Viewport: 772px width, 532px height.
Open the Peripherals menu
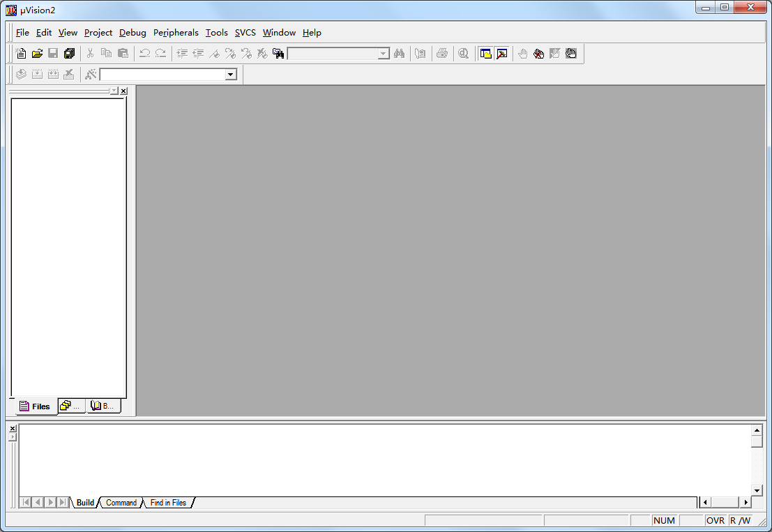coord(176,33)
